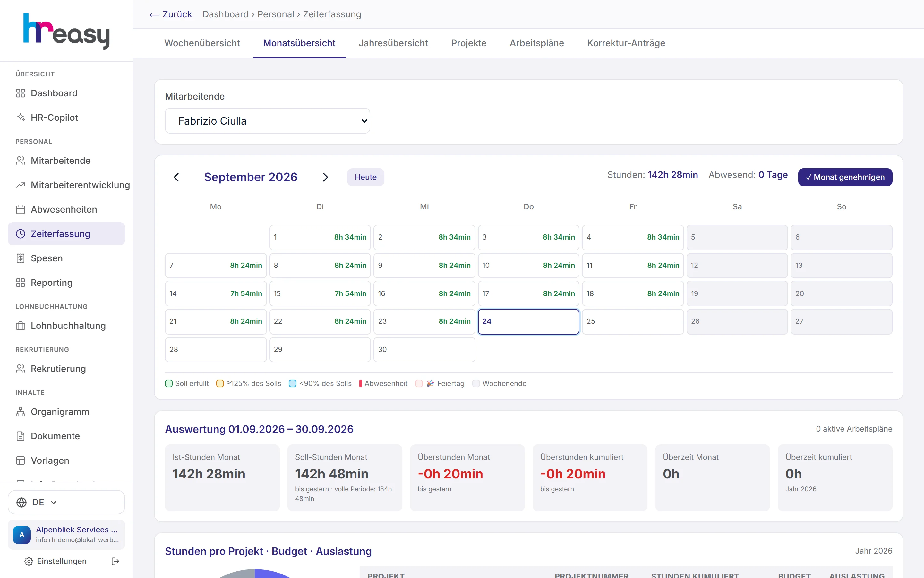Click the Zeiterfassung clock icon
Image resolution: width=924 pixels, height=578 pixels.
21,234
